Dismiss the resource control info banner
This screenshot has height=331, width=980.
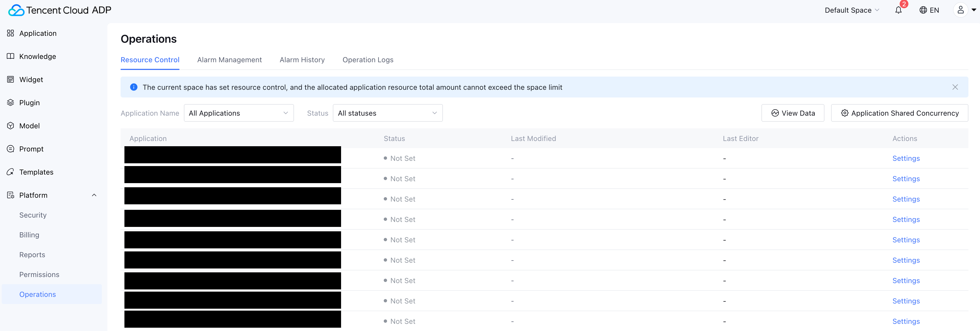coord(955,88)
